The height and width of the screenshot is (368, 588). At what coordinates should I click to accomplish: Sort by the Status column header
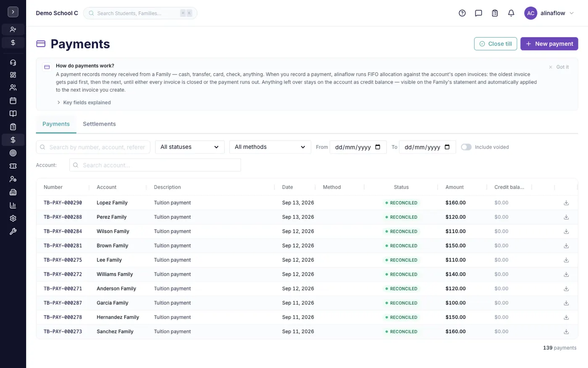[x=401, y=187]
